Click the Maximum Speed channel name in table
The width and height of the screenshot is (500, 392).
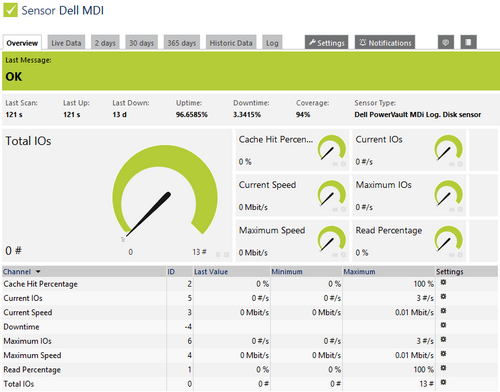32,355
